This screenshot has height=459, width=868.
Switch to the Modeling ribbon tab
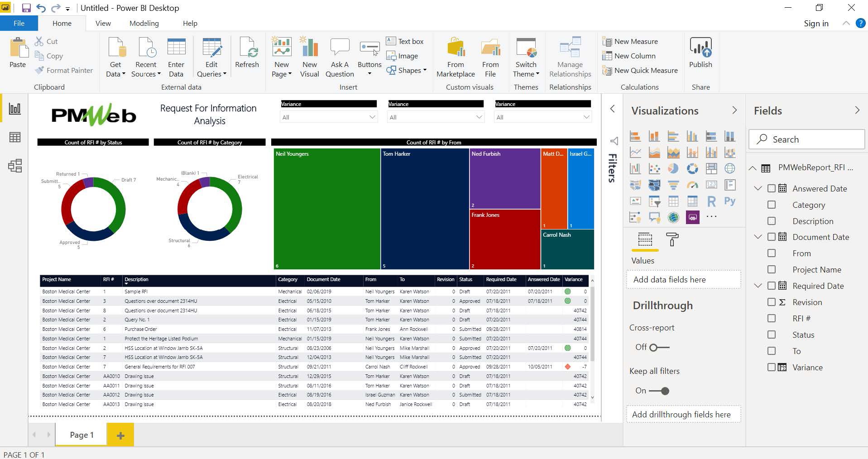(x=144, y=24)
